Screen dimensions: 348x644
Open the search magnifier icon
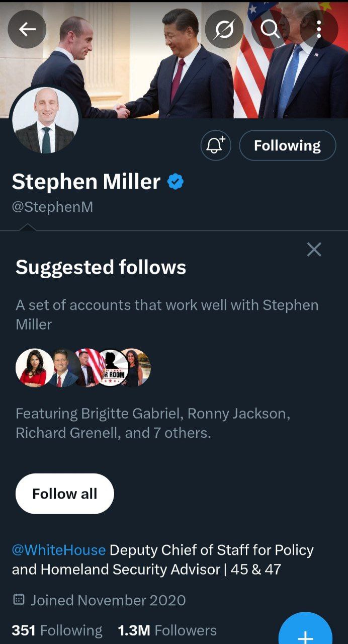[x=270, y=30]
